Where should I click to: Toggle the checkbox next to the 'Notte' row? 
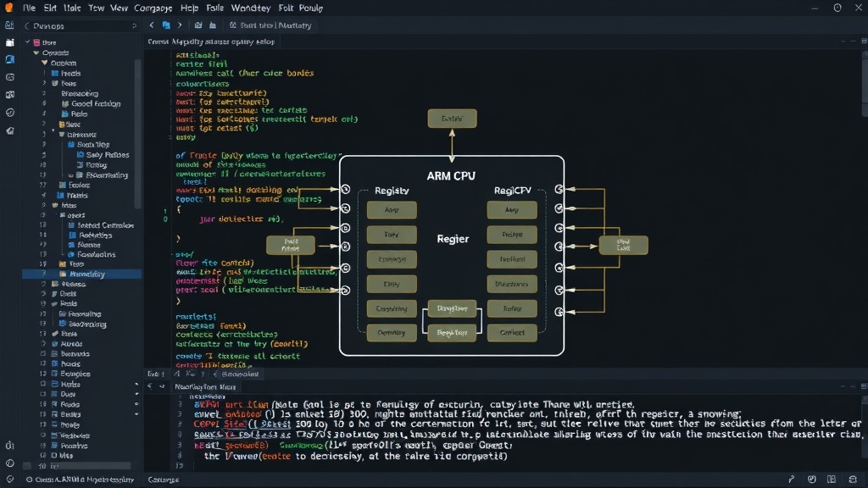43,384
